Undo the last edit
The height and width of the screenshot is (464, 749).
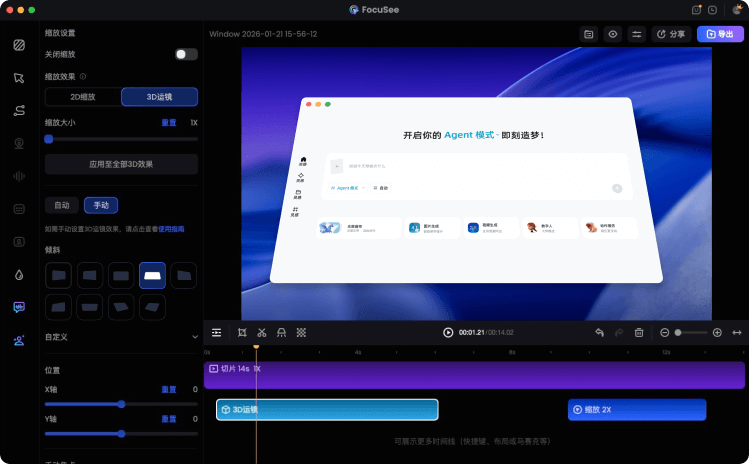point(599,333)
